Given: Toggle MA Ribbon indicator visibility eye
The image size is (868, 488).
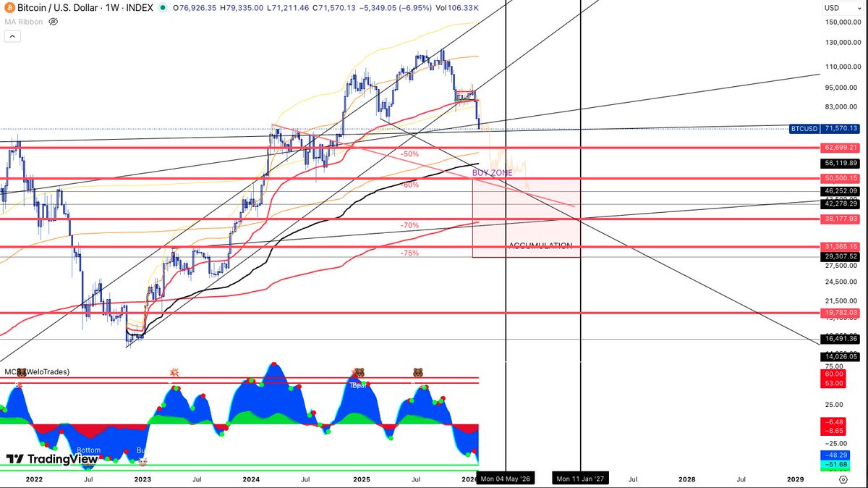Looking at the screenshot, I should (53, 22).
